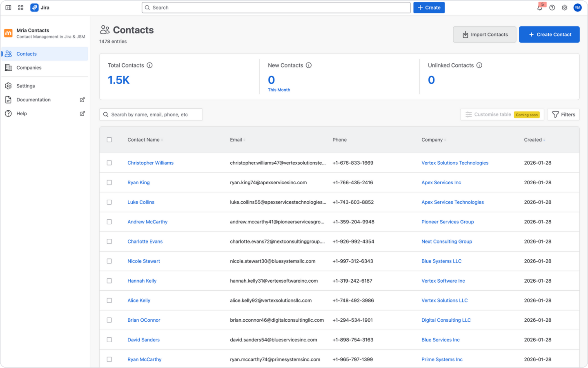Sort the table by Contact Name
588x368 pixels.
[x=161, y=139]
